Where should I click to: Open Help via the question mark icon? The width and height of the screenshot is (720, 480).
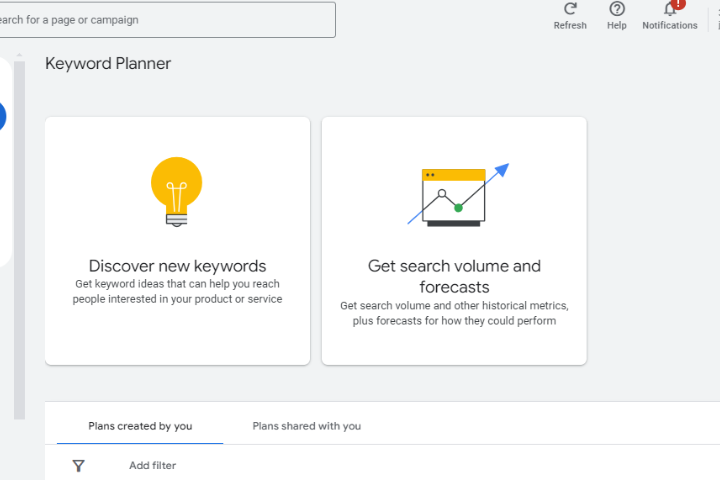617,9
